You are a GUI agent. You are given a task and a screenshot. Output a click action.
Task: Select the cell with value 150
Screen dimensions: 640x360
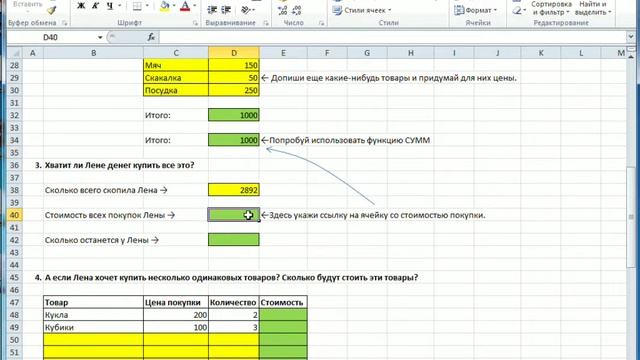coord(233,65)
